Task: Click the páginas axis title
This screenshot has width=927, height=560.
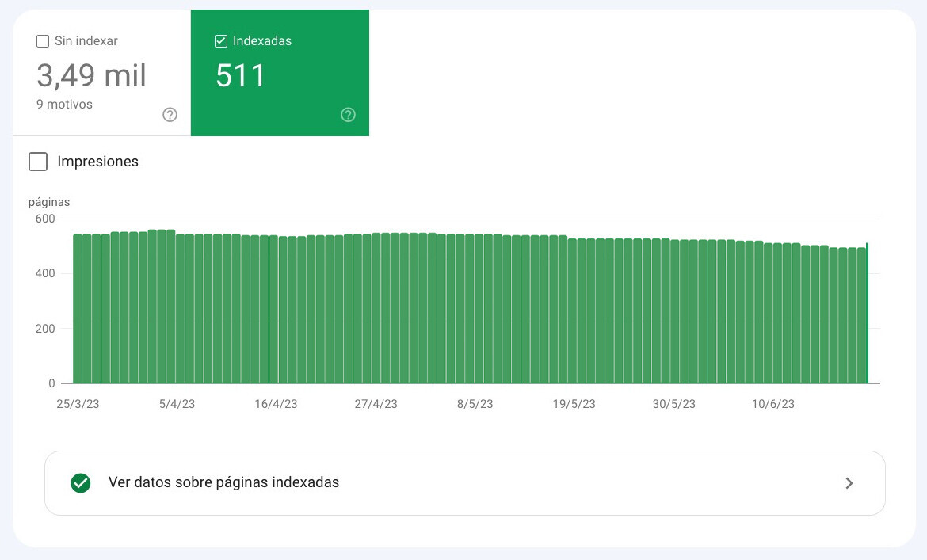Action: pos(49,202)
